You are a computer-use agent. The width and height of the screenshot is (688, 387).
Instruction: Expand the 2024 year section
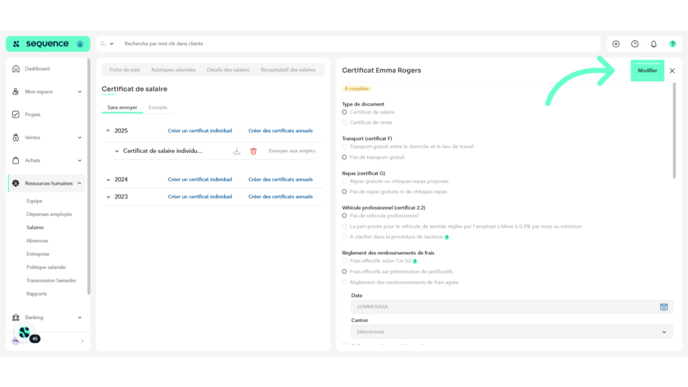tap(108, 179)
